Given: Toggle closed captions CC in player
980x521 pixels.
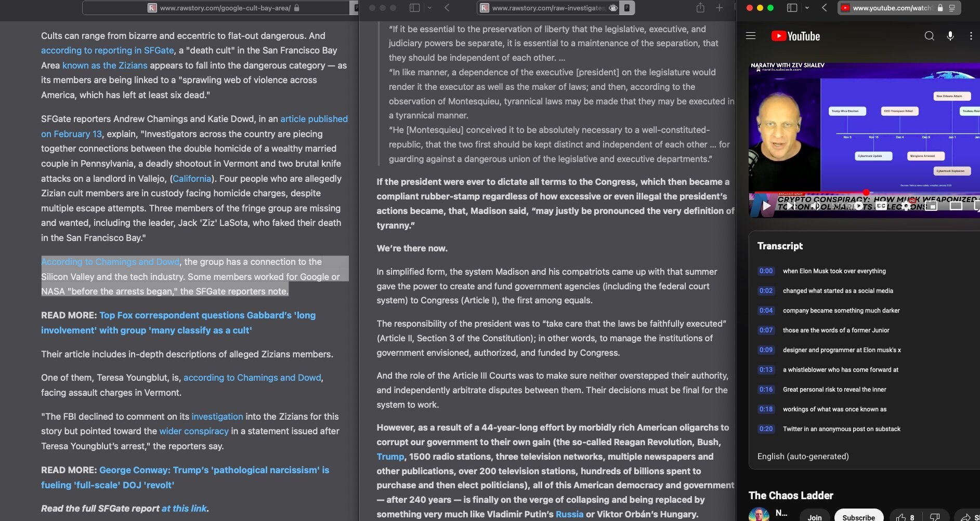Looking at the screenshot, I should point(881,206).
